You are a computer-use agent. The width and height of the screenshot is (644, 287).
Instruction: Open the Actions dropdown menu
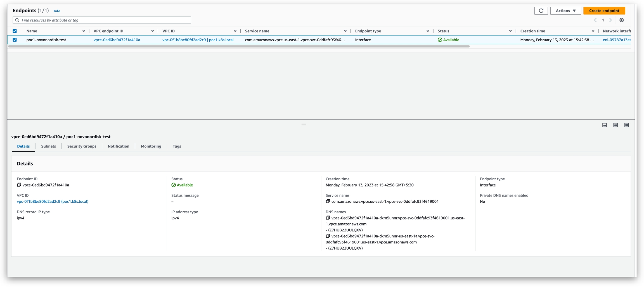coord(565,11)
